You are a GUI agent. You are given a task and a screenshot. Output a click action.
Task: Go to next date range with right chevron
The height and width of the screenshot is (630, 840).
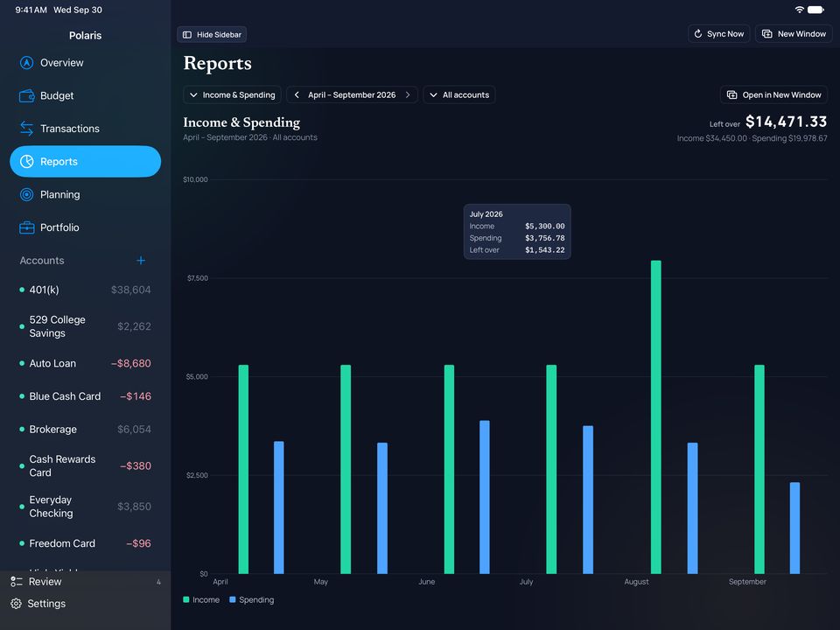point(408,94)
